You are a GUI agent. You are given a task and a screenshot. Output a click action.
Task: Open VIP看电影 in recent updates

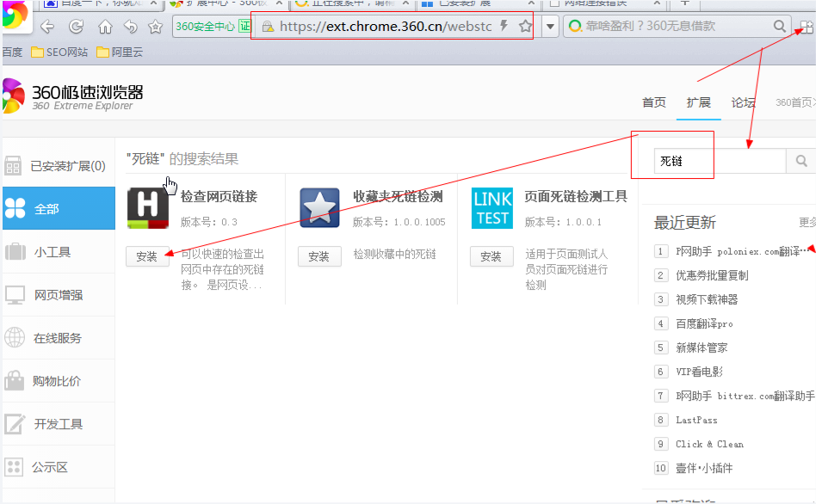click(699, 372)
